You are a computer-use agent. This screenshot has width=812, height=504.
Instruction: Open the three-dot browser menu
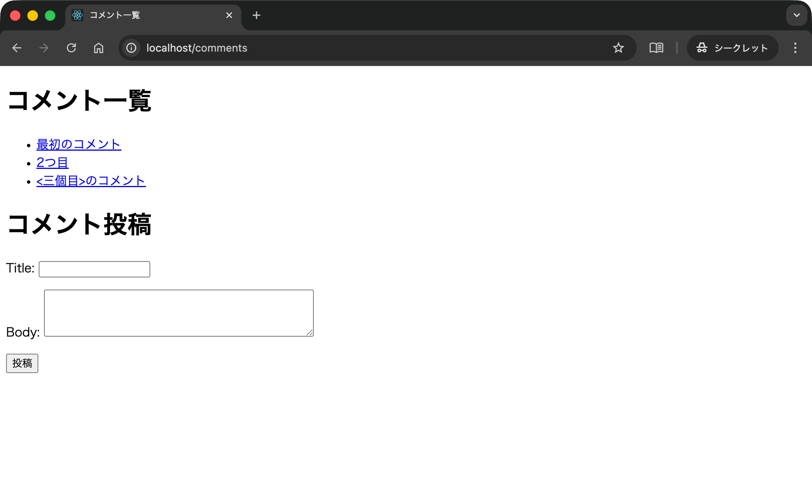click(x=795, y=48)
